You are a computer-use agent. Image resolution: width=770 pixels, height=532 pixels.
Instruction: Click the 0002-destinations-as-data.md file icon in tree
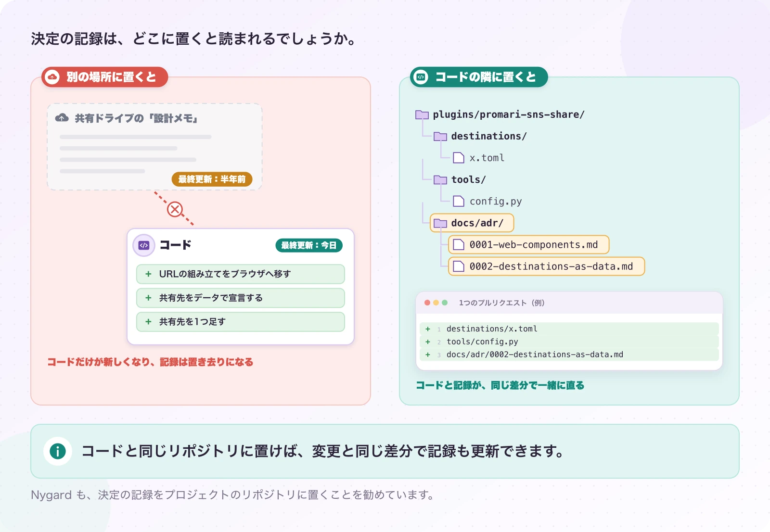[459, 266]
